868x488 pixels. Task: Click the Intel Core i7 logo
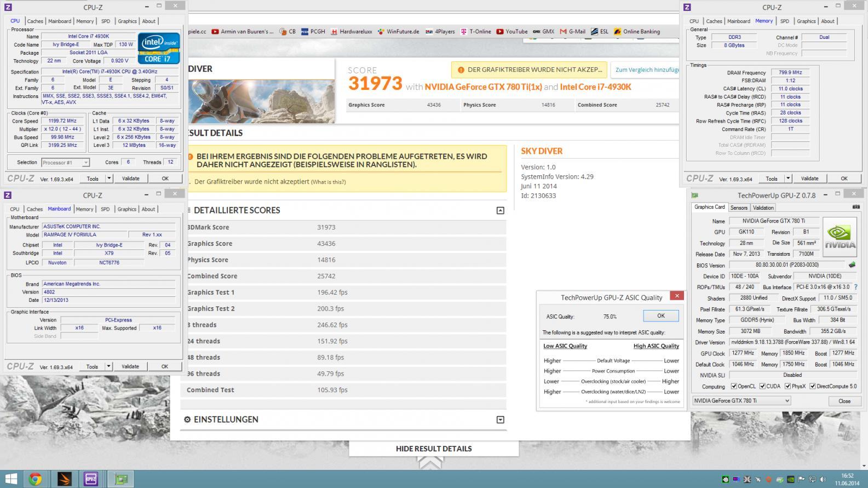159,48
